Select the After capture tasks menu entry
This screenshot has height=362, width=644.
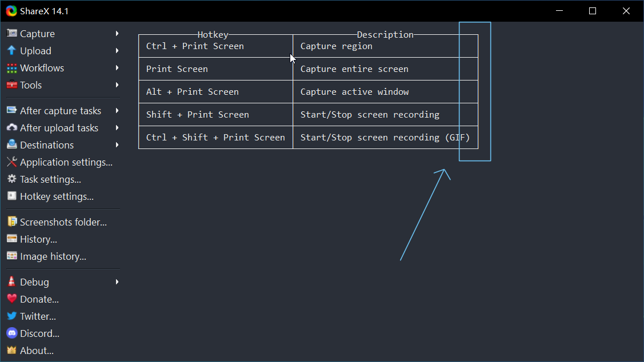[60, 110]
